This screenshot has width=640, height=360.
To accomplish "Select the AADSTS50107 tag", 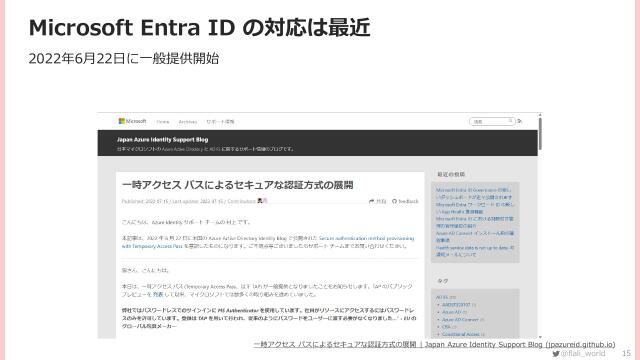I will coord(456,305).
